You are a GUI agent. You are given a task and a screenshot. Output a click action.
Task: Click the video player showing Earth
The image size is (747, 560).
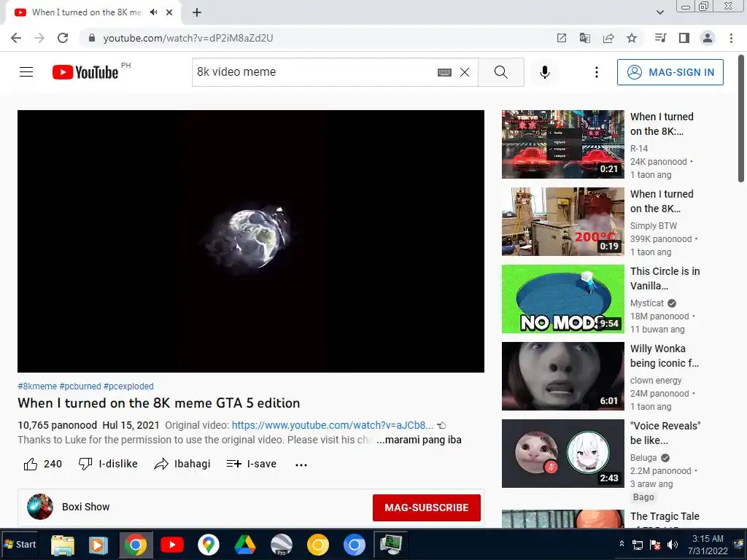251,241
